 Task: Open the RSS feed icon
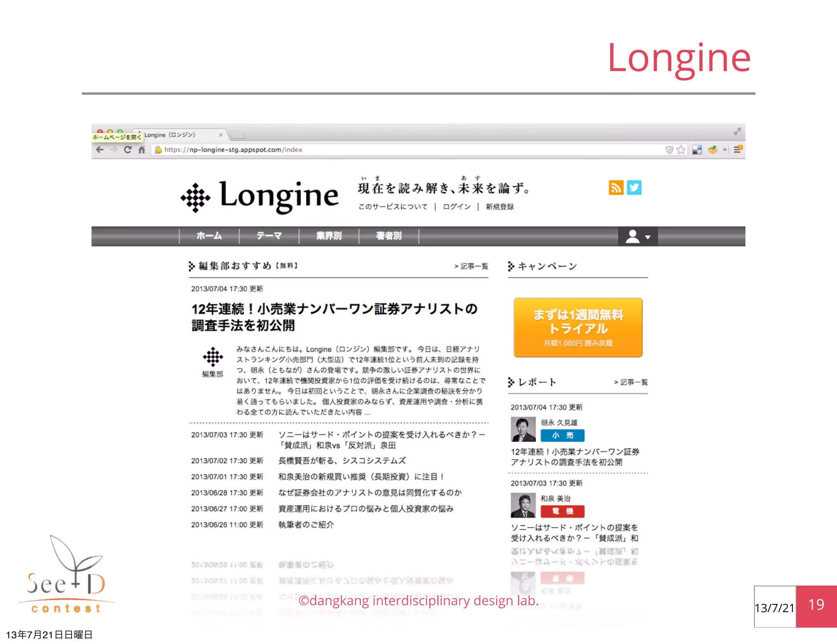[616, 188]
